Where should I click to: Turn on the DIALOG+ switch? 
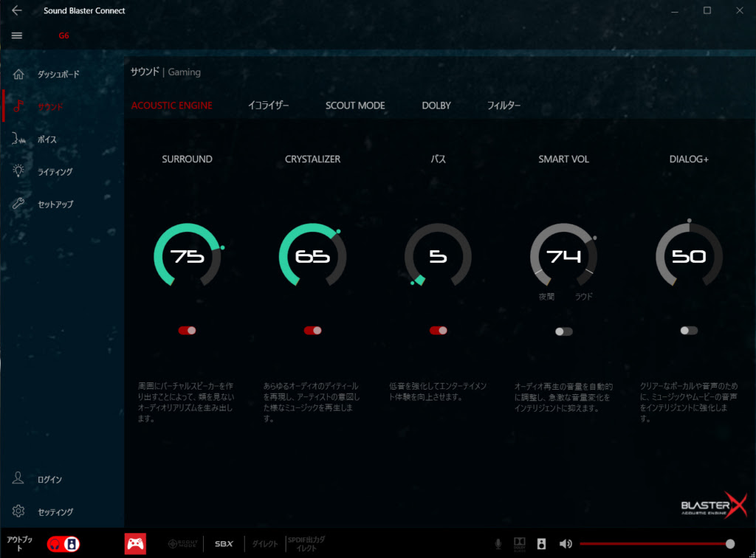(689, 331)
